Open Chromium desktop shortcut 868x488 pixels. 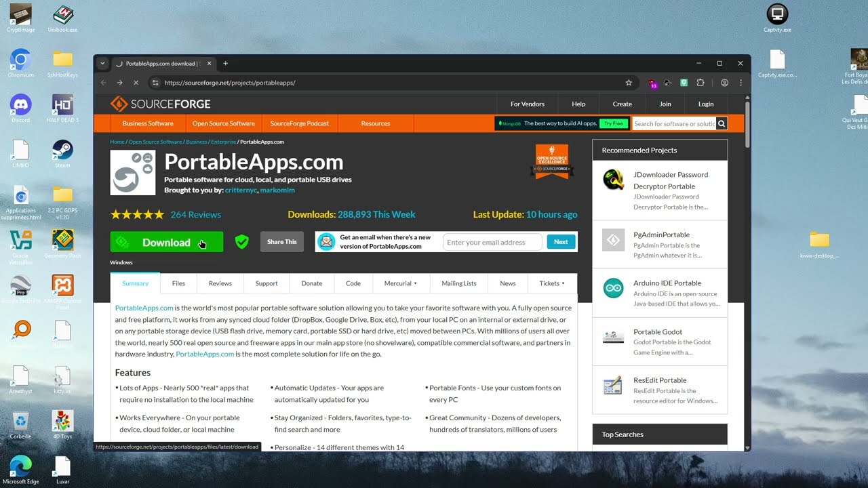point(21,63)
